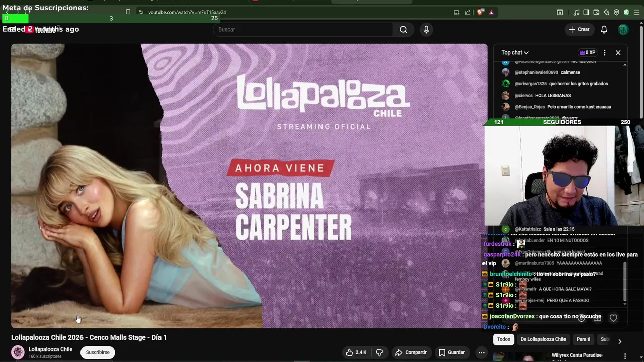Image resolution: width=644 pixels, height=362 pixels.
Task: Select the Todos filter chip
Action: [x=504, y=339]
